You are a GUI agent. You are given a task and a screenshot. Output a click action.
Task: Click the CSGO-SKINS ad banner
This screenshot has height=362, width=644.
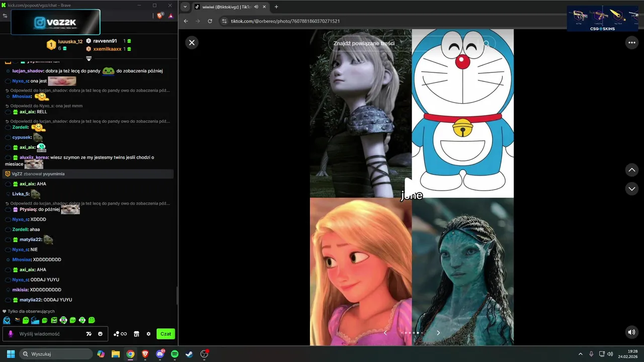602,19
